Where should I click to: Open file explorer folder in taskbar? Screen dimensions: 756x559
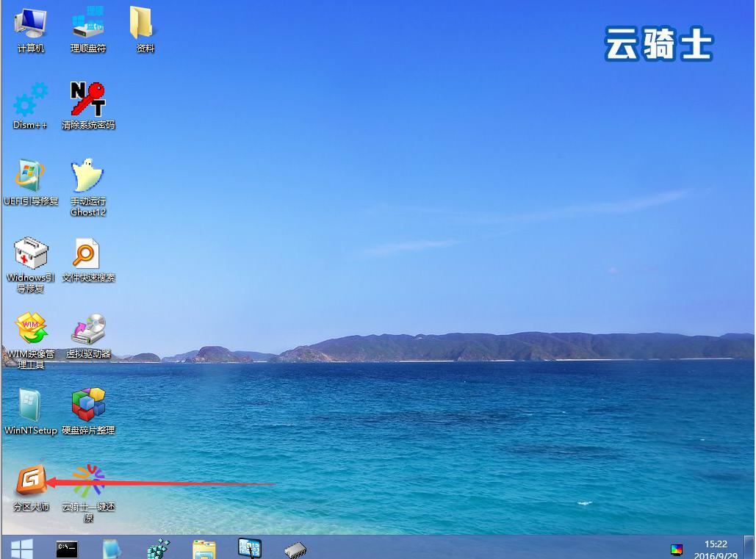tap(204, 550)
